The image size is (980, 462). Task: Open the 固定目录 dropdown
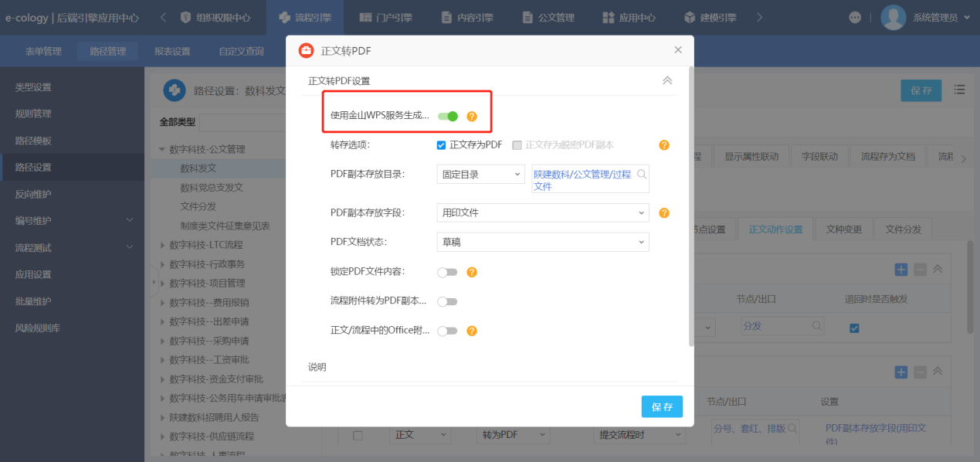[480, 175]
